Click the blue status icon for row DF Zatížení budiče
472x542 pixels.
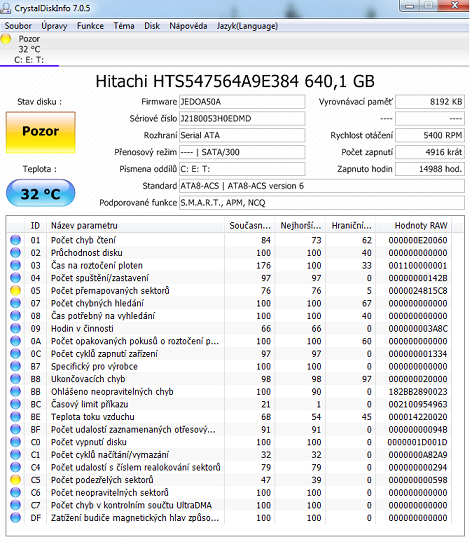pyautogui.click(x=15, y=517)
